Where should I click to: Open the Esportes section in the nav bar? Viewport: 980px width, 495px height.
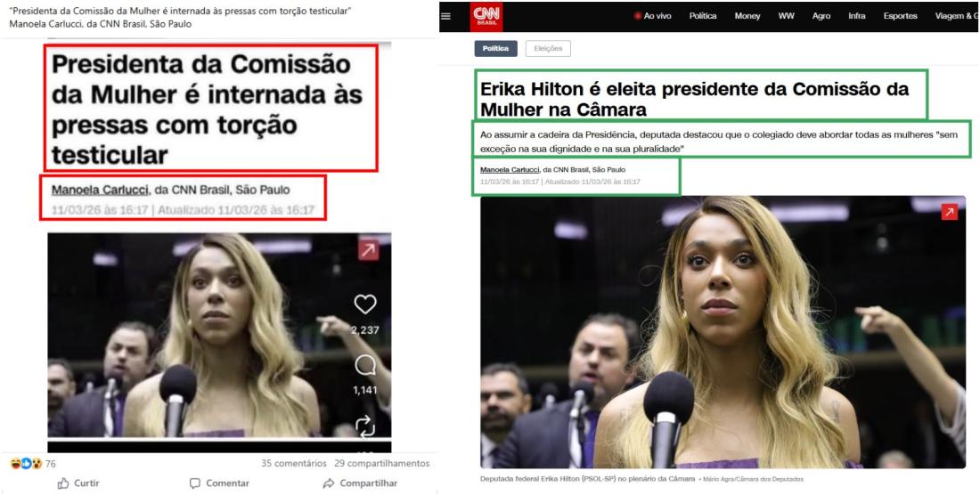900,16
